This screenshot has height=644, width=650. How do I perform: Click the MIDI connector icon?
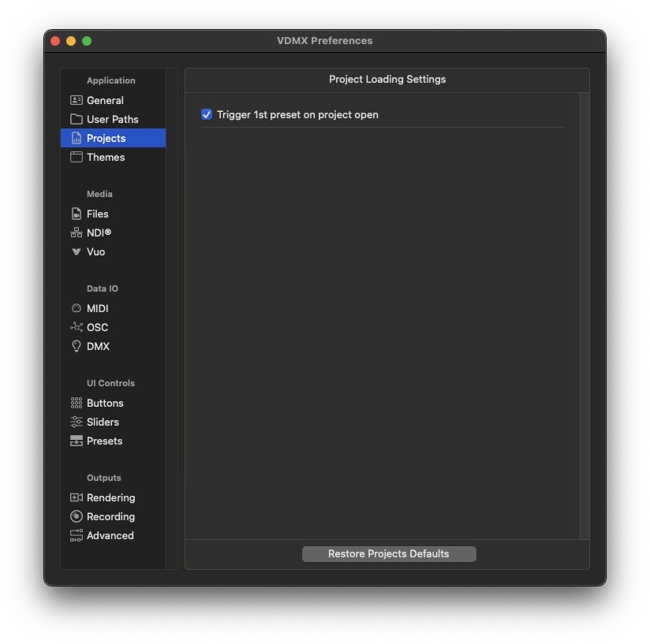pos(77,308)
